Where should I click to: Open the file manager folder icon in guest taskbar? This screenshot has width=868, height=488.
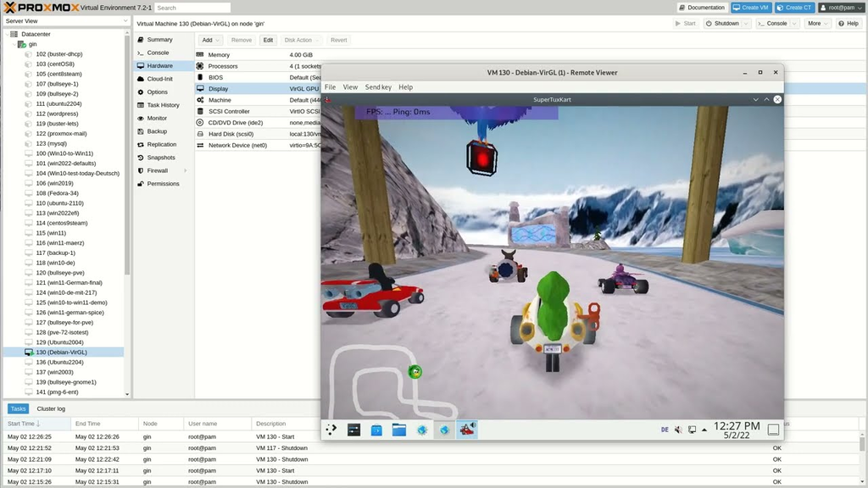[x=398, y=430]
